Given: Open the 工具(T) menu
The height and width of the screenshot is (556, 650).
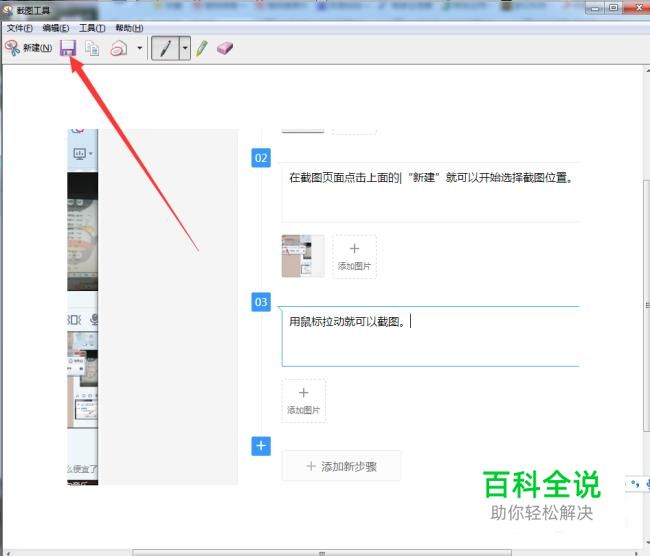Looking at the screenshot, I should coord(92,28).
